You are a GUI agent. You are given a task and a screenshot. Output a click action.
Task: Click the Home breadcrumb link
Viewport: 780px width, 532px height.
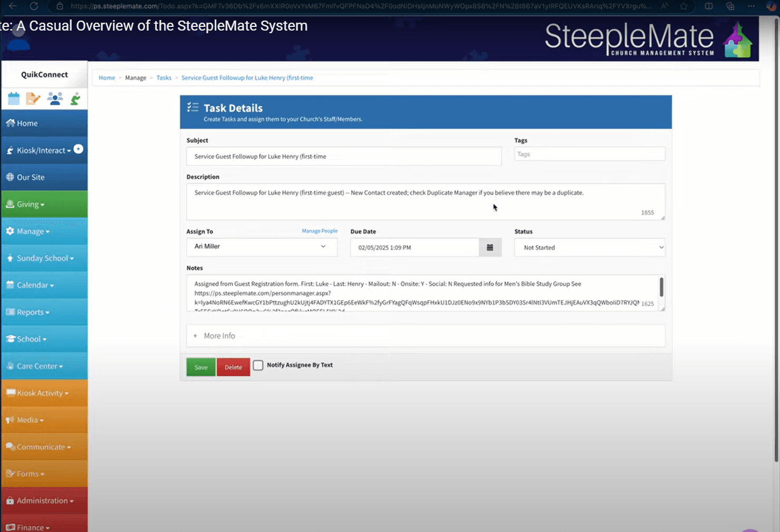point(107,78)
